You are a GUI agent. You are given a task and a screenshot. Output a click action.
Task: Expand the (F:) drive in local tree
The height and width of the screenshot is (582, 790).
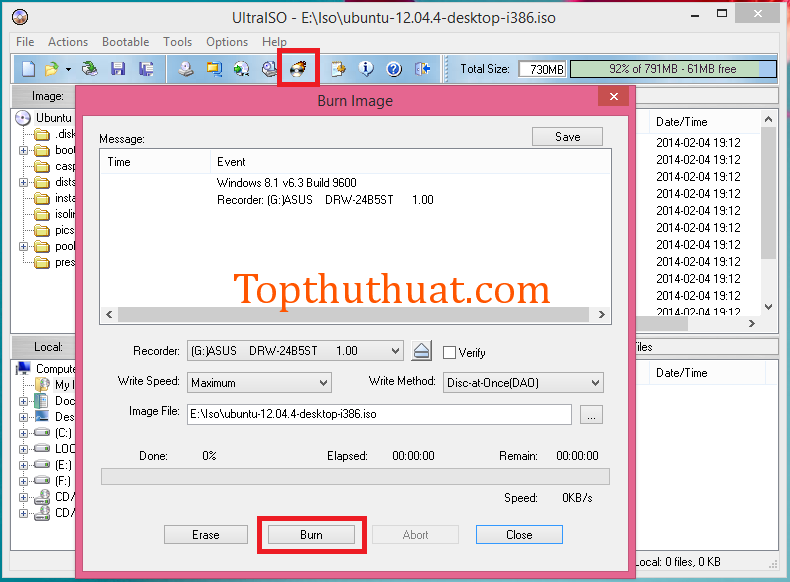[23, 481]
